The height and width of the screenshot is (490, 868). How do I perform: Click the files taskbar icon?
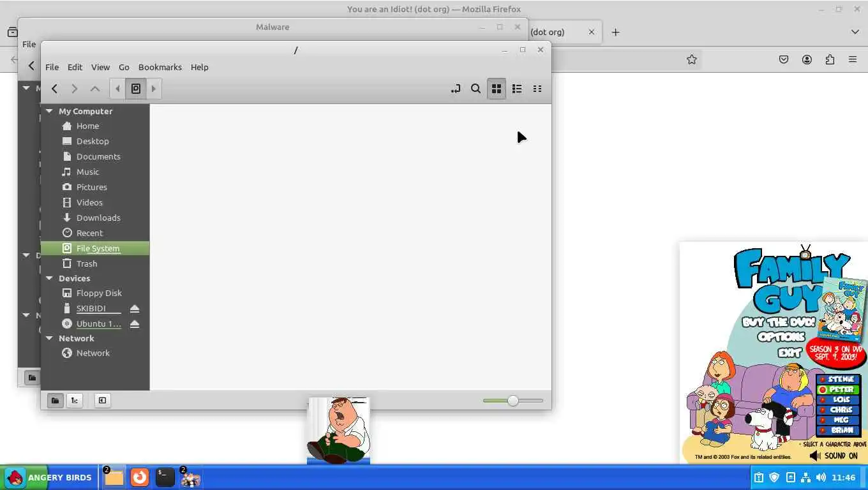114,477
